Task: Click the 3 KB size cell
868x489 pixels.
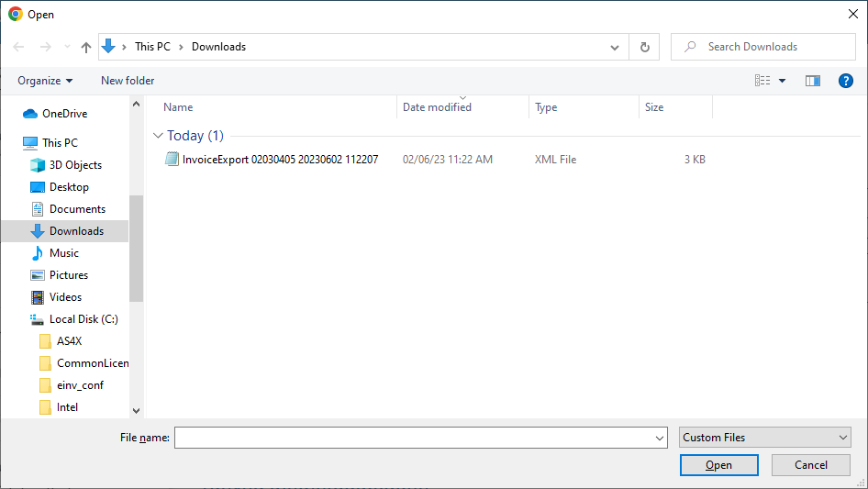Action: 695,160
